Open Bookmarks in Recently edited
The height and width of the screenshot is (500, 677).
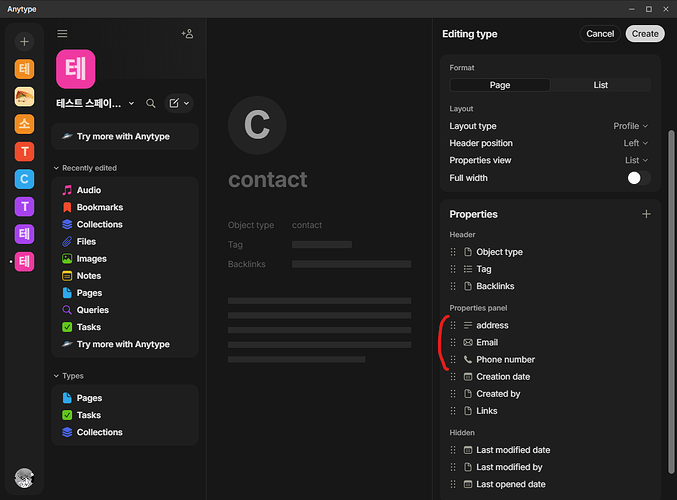[x=125, y=207]
